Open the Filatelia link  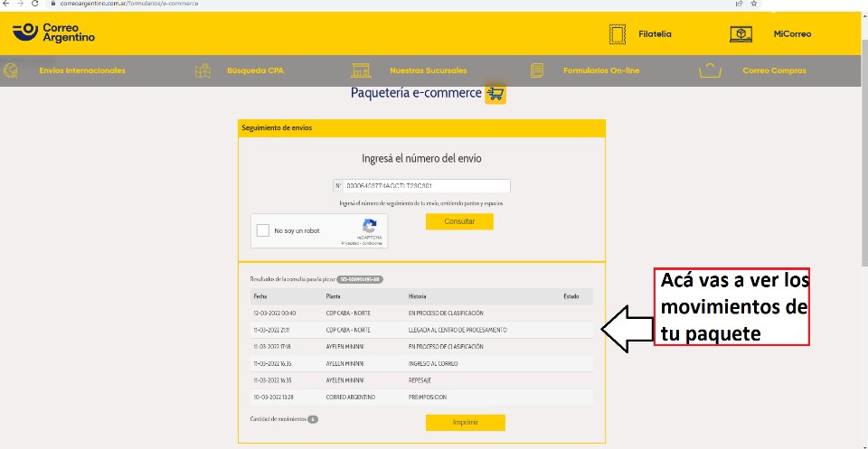tap(655, 34)
